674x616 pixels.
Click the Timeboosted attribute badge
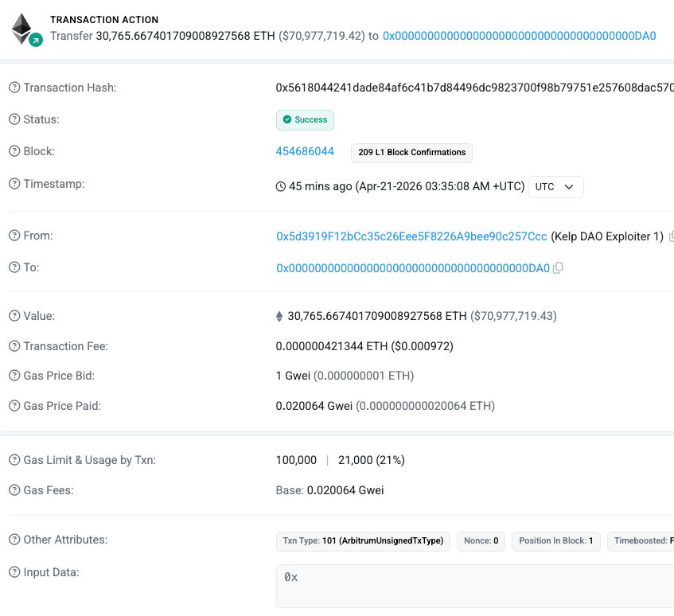click(x=641, y=540)
